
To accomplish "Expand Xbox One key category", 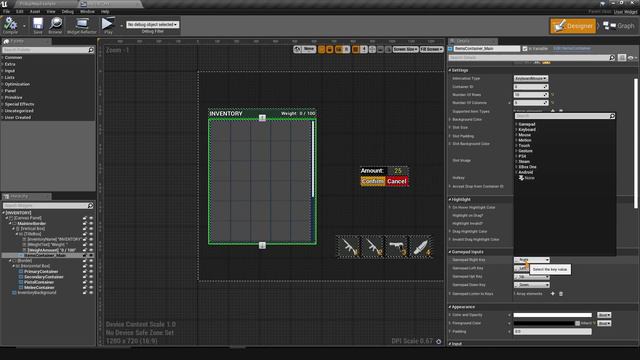I will 516,167.
